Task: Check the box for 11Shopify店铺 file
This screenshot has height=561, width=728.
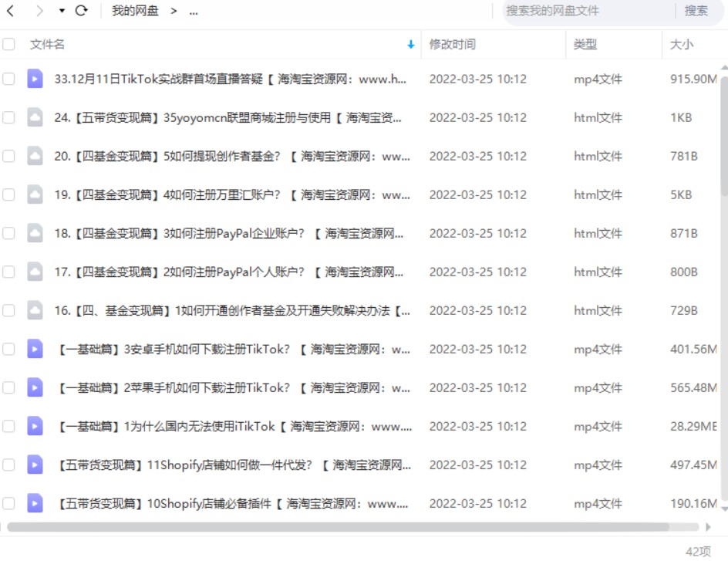Action: 8,465
